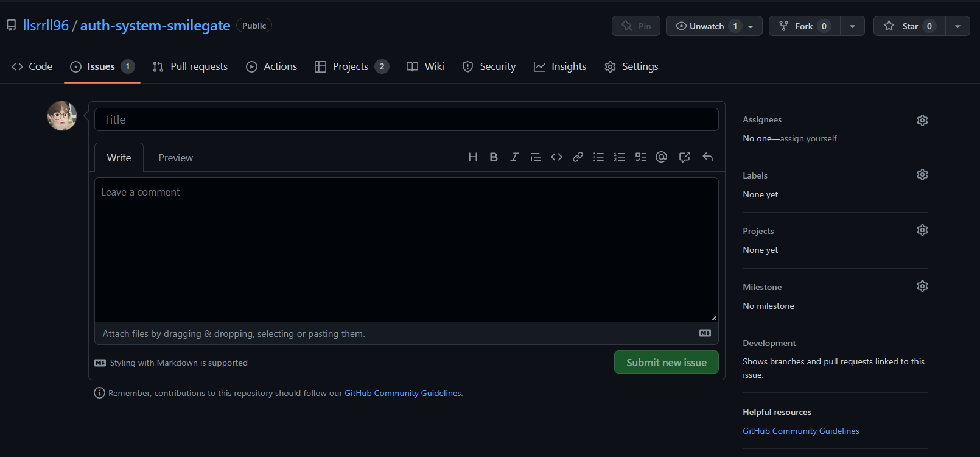Viewport: 980px width, 457px height.
Task: Insert a numbered list
Action: 620,157
